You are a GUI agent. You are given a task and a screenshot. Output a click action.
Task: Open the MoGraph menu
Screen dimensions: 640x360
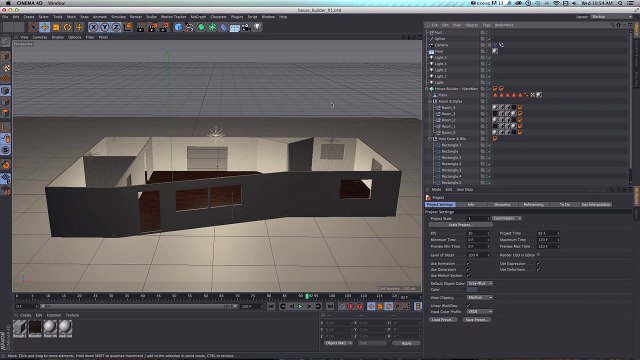click(198, 17)
